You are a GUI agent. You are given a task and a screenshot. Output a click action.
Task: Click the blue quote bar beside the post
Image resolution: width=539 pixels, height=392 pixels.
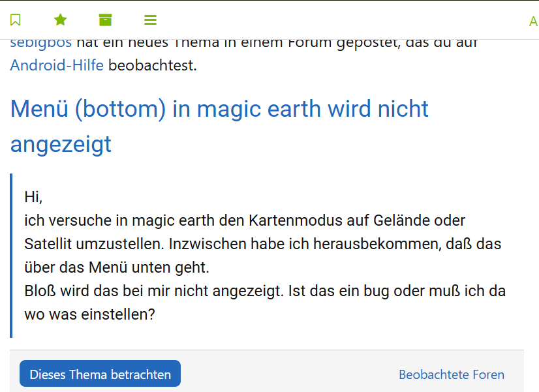tap(11, 256)
